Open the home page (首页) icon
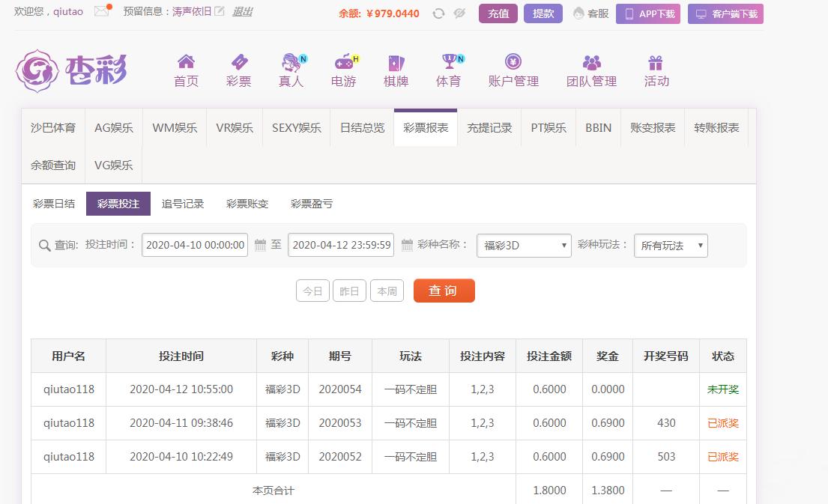The width and height of the screenshot is (828, 504). [186, 62]
